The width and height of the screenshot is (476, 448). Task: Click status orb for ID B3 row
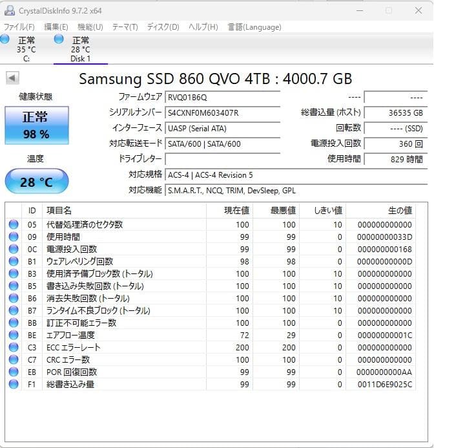point(14,274)
